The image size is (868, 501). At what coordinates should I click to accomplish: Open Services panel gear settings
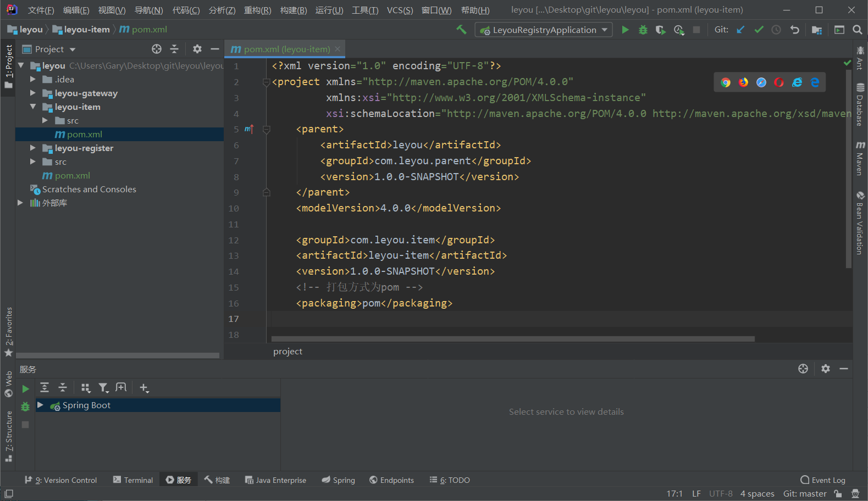tap(825, 369)
